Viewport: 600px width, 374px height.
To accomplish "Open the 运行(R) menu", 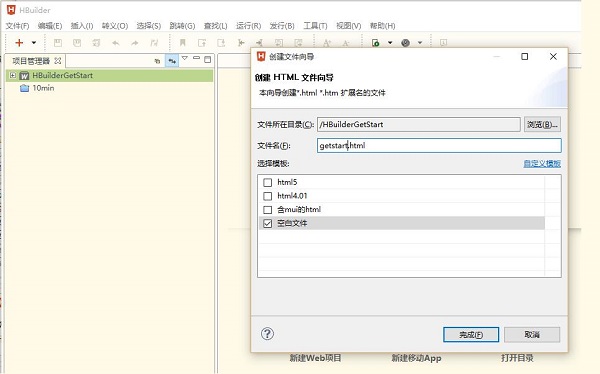I will click(x=248, y=26).
